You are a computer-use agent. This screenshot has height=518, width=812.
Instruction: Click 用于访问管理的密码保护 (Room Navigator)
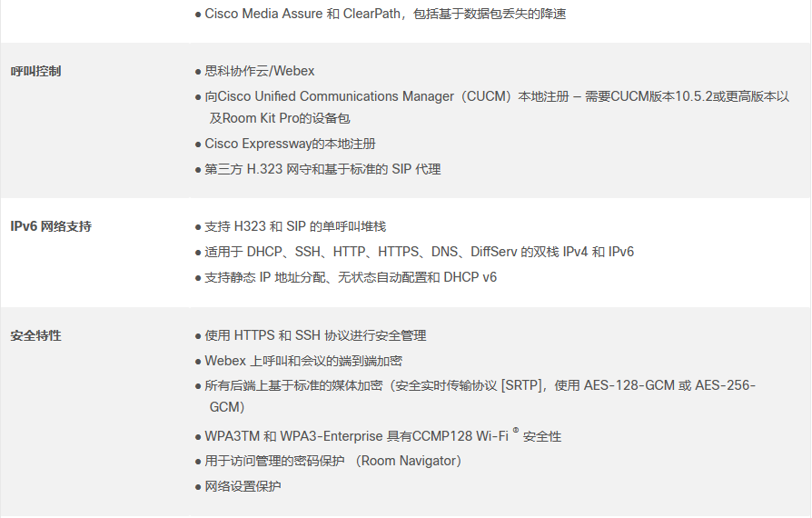click(333, 461)
